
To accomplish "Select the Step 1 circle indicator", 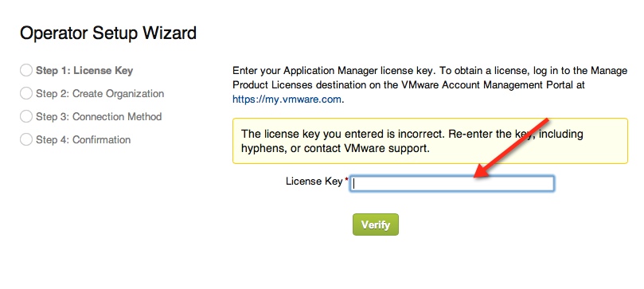I will click(26, 70).
